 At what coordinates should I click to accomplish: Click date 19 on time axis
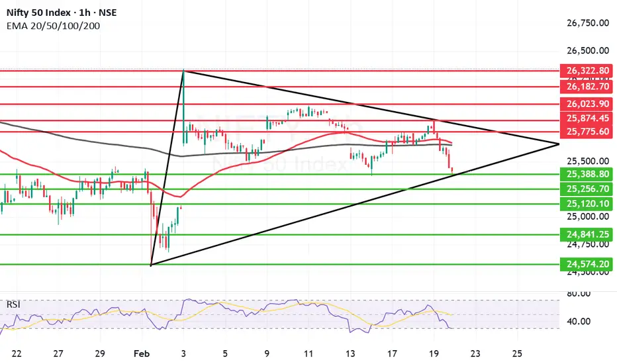(x=434, y=354)
